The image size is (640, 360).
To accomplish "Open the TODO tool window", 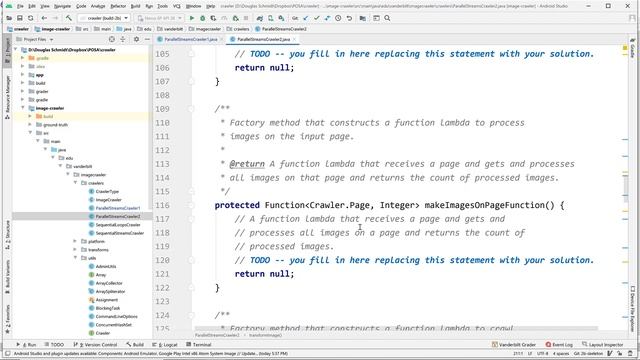I will click(x=54, y=344).
